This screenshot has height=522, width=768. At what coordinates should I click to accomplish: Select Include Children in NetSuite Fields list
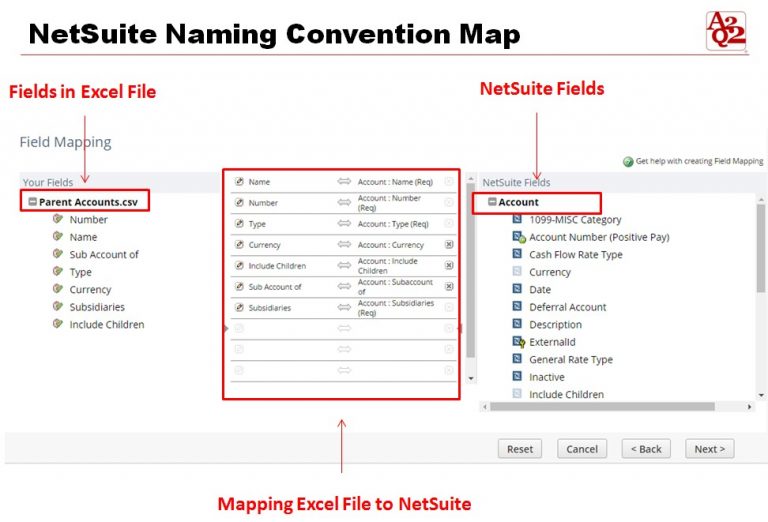click(566, 394)
